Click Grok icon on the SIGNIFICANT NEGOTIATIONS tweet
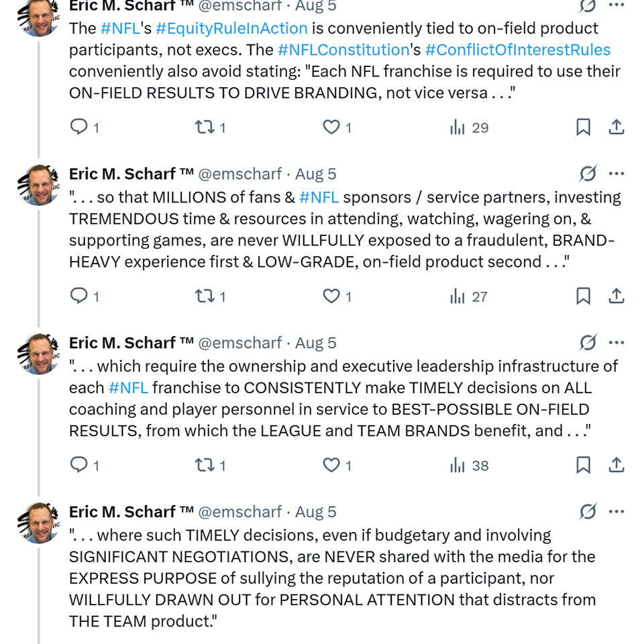644x644 pixels. point(588,511)
